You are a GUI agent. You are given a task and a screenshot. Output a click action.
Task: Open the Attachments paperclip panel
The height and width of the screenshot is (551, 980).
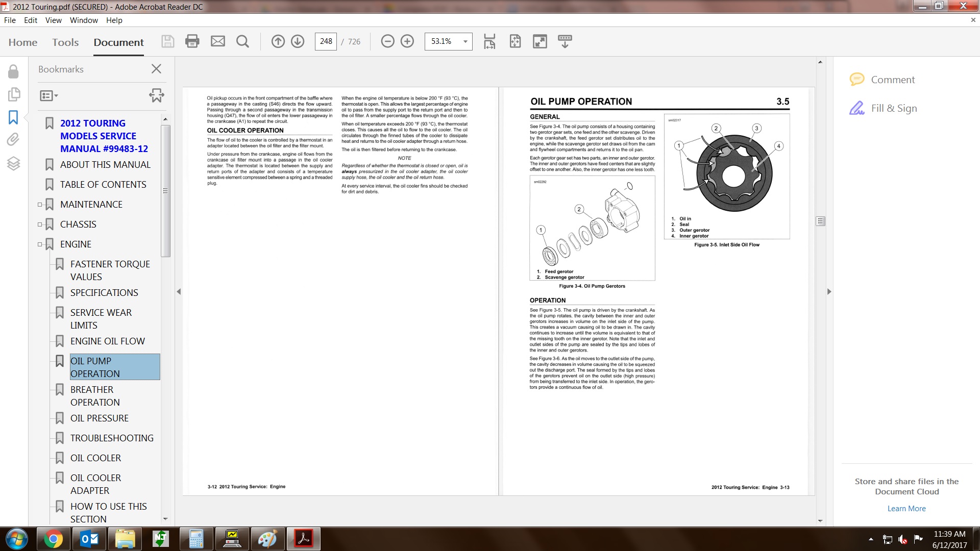[x=13, y=139]
